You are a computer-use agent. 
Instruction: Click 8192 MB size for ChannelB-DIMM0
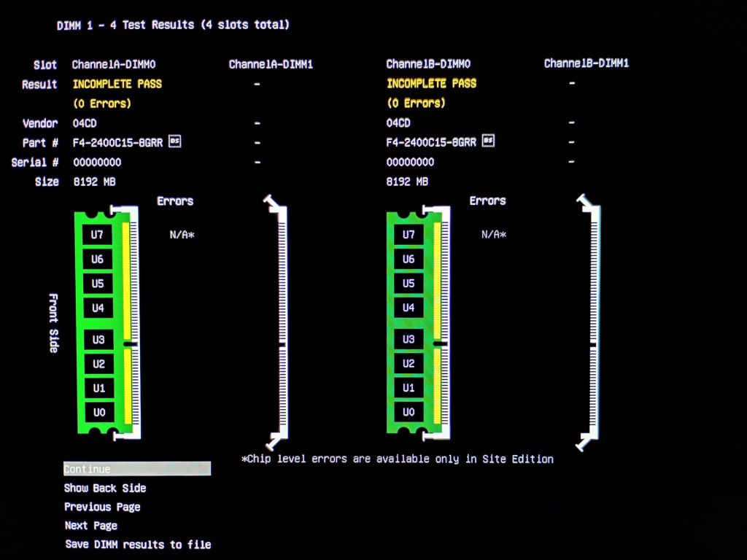click(407, 182)
